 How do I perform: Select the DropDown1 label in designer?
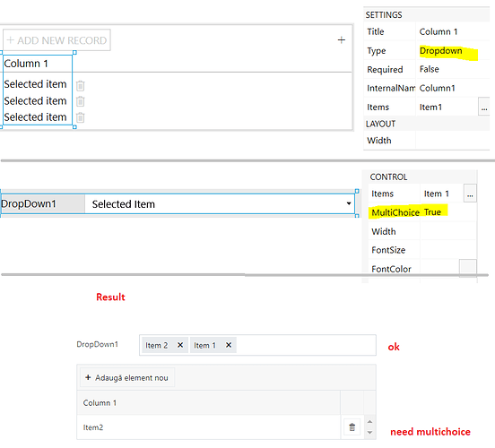[x=29, y=203]
